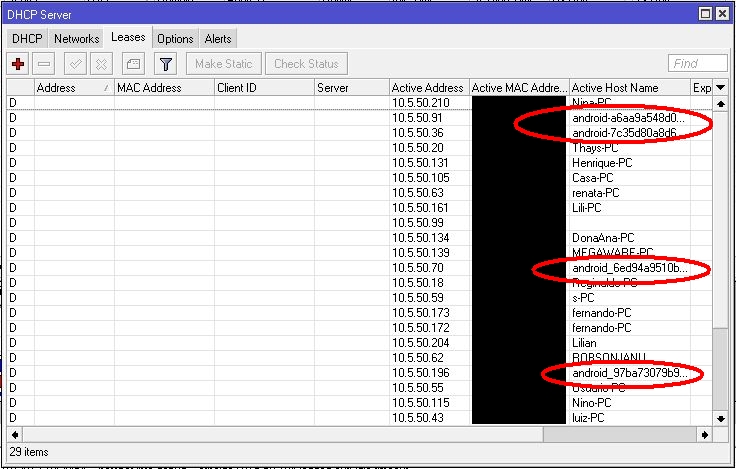Image resolution: width=736 pixels, height=469 pixels.
Task: Select active address 10.5.50.139
Action: pos(421,253)
